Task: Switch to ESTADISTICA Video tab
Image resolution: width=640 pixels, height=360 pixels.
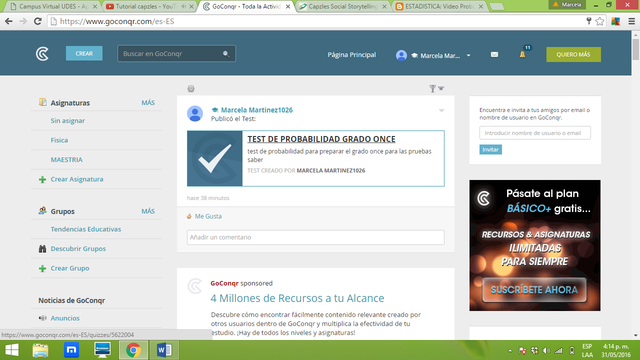Action: click(x=439, y=7)
